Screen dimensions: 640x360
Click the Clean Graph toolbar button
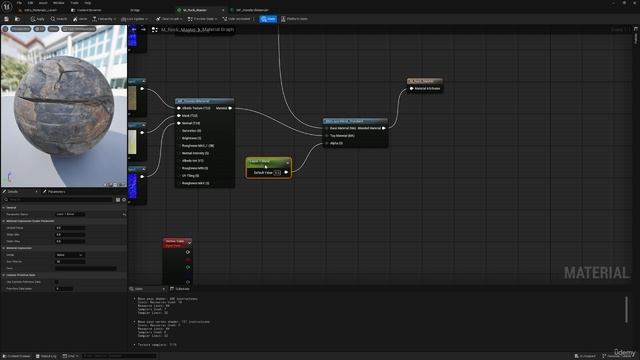click(x=169, y=19)
